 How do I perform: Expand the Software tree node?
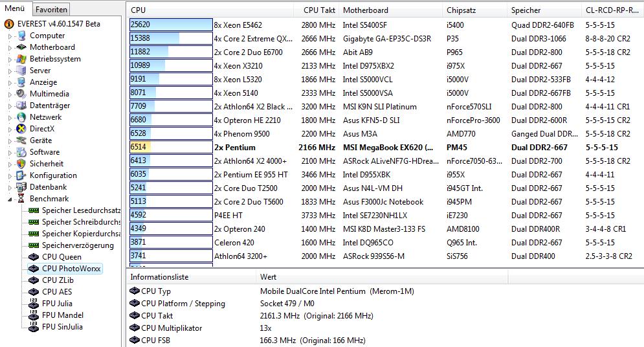click(10, 152)
